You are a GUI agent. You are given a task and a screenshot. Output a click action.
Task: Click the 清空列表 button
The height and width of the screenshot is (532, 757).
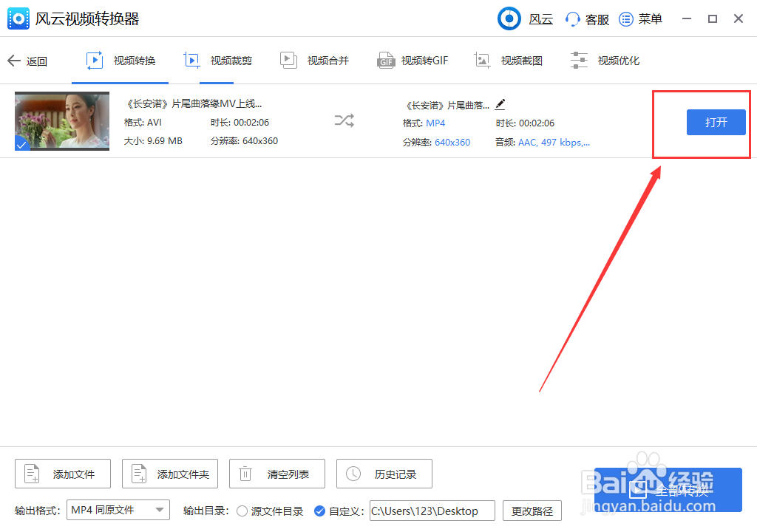(277, 474)
